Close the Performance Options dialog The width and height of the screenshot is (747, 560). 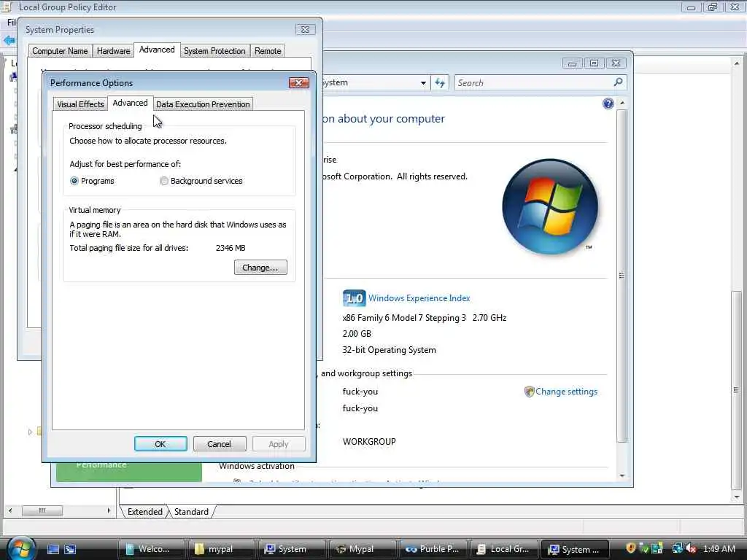[298, 83]
